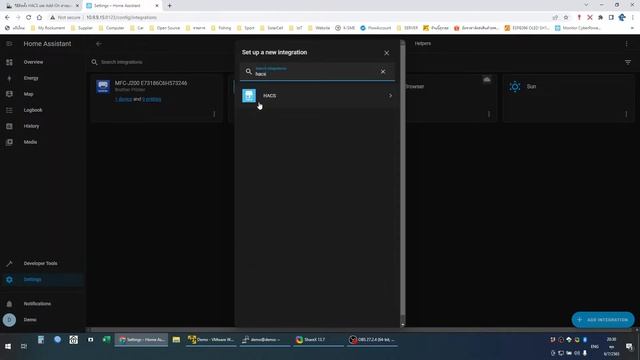This screenshot has height=360, width=640.
Task: Open the integrations filter icon
Action: (628, 62)
